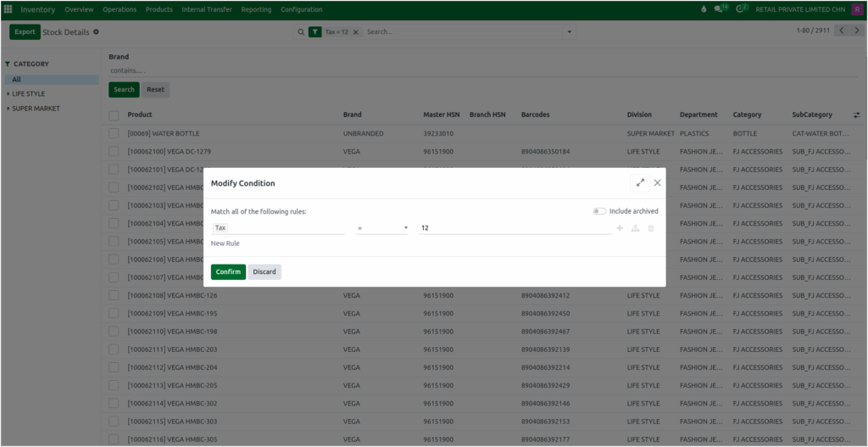The width and height of the screenshot is (868, 447).
Task: Sort by the Division column header
Action: click(639, 115)
